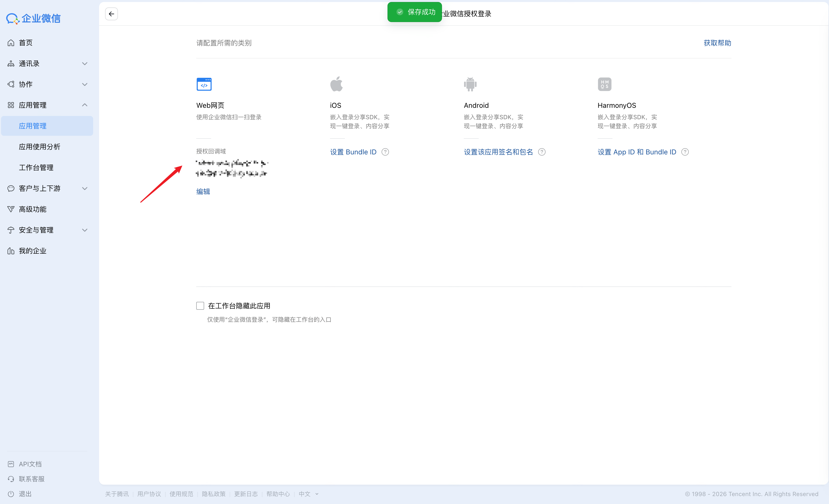Image resolution: width=829 pixels, height=504 pixels.
Task: Click the 高级功能 icon
Action: pos(11,209)
